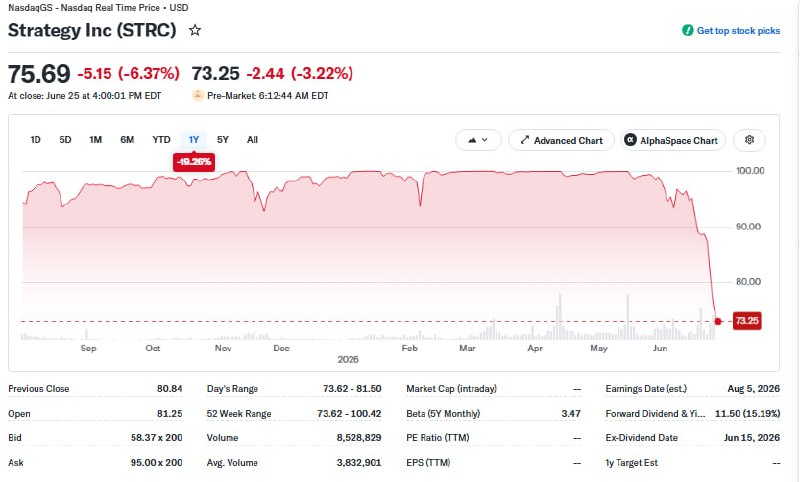Click the Beta value 3.47

(x=571, y=414)
